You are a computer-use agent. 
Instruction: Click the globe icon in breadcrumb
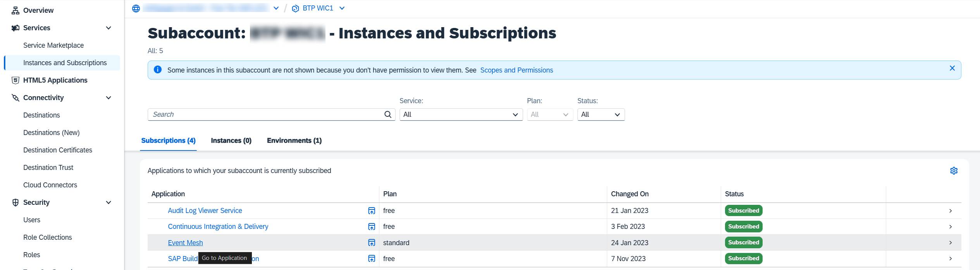click(x=136, y=9)
